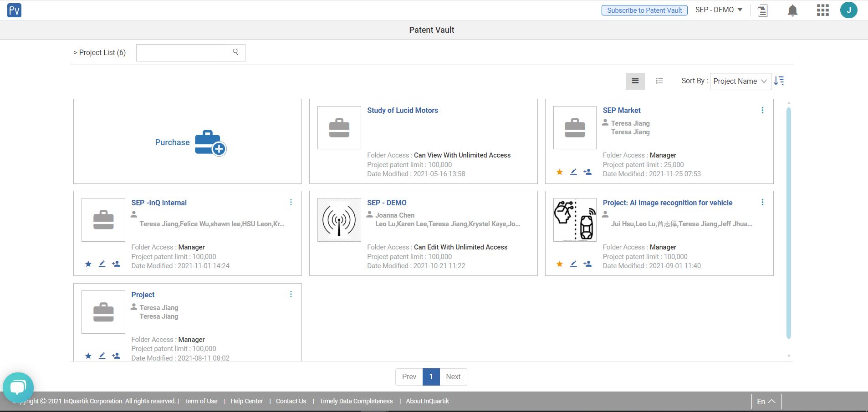Open more options for SEP Market
The height and width of the screenshot is (412, 868).
(762, 110)
